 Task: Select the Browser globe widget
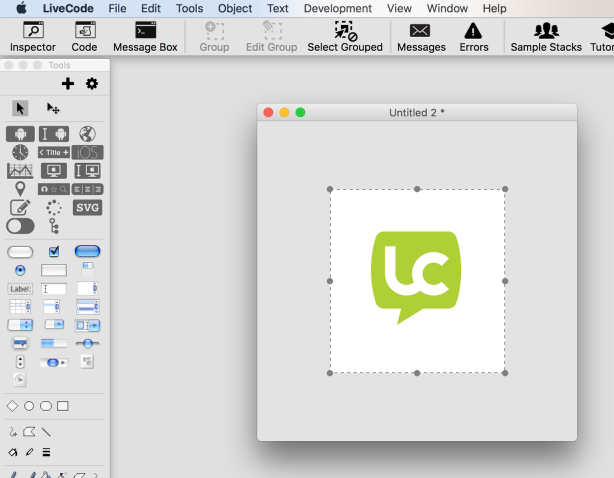87,134
